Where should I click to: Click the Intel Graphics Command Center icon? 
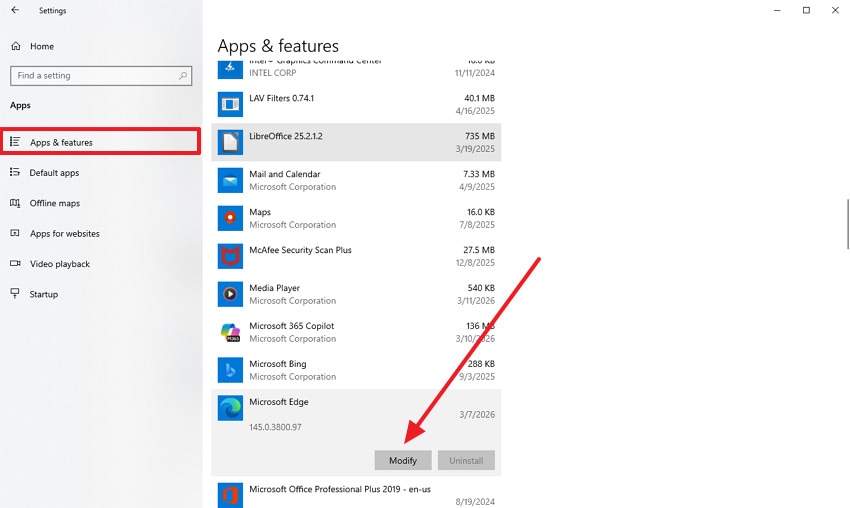click(230, 69)
